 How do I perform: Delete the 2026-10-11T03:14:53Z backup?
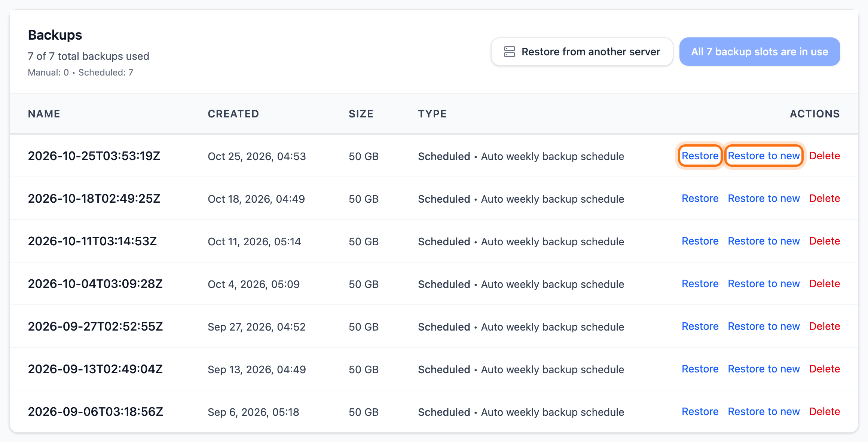point(825,241)
